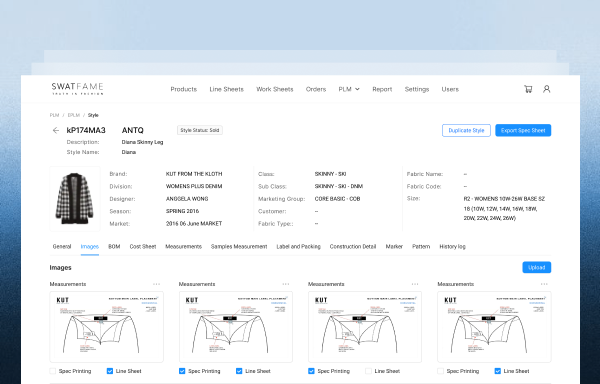
Task: Click the style code kP174MA3
Action: click(86, 130)
